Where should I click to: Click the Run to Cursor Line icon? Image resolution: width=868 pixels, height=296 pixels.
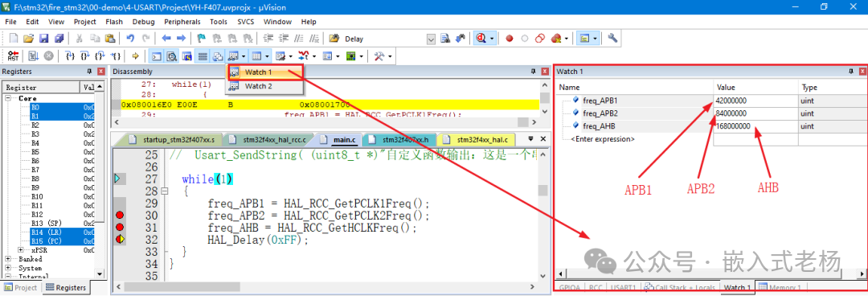(115, 56)
